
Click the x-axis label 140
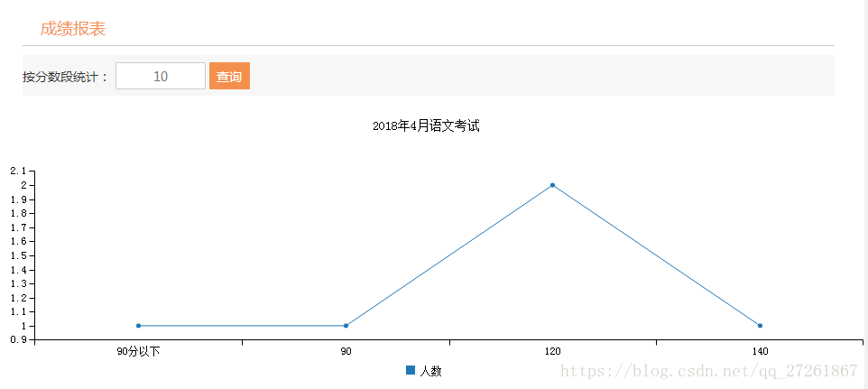coord(760,351)
